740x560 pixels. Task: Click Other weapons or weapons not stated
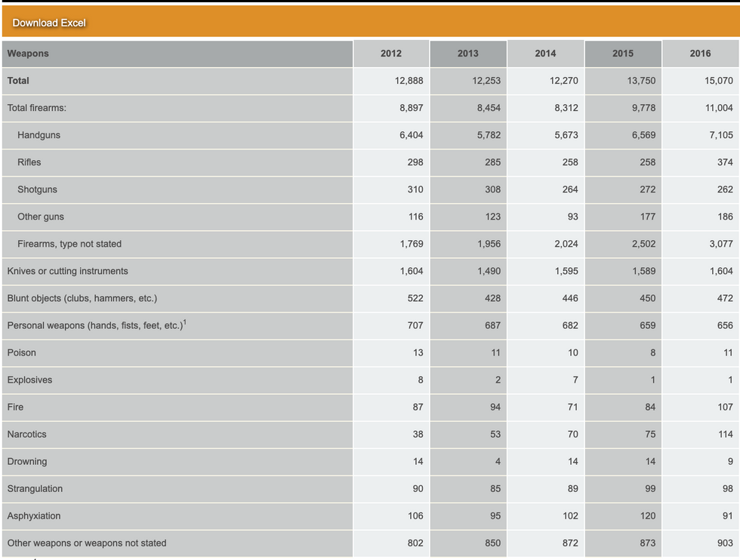tap(87, 543)
